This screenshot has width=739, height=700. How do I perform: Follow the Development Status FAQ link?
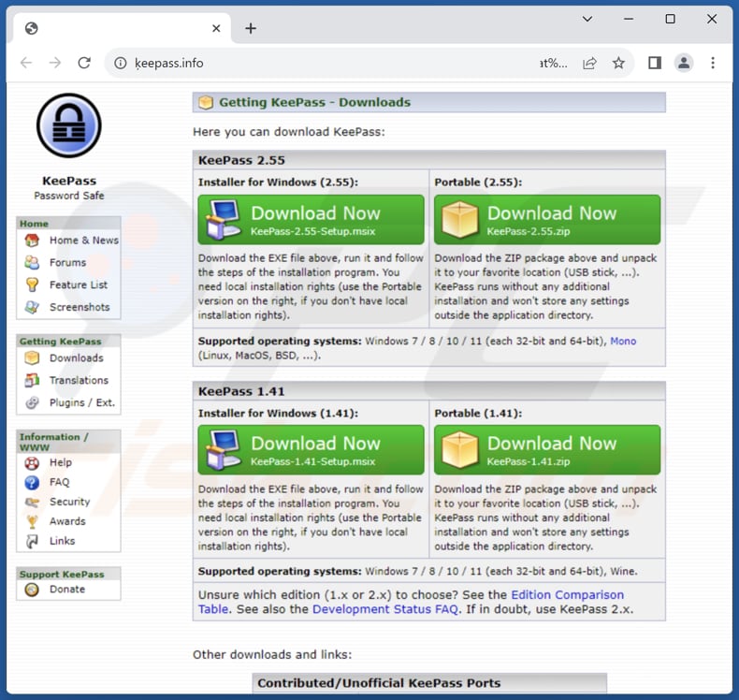384,609
